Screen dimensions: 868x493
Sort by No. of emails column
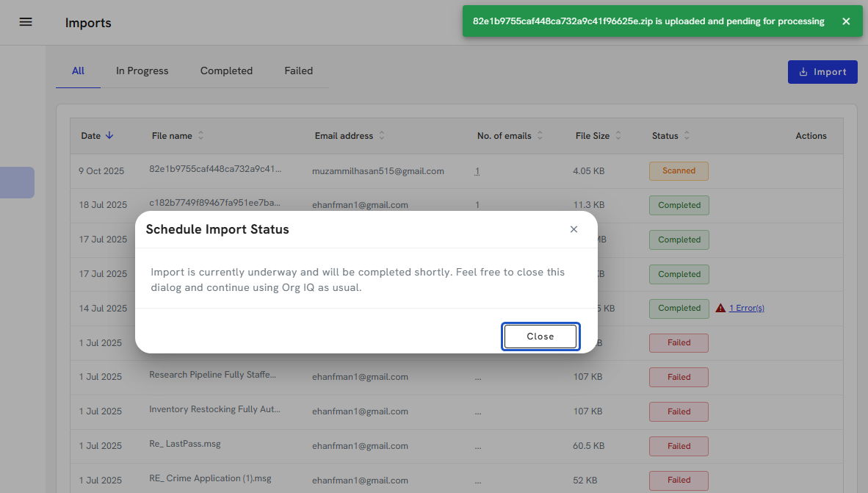click(540, 136)
